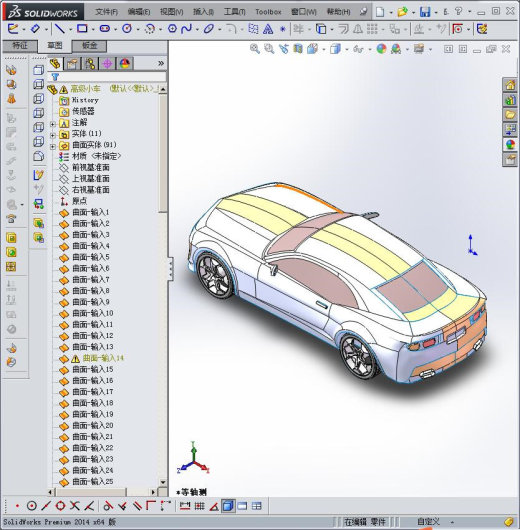Switch to the 特征 tab
520x530 pixels.
20,45
